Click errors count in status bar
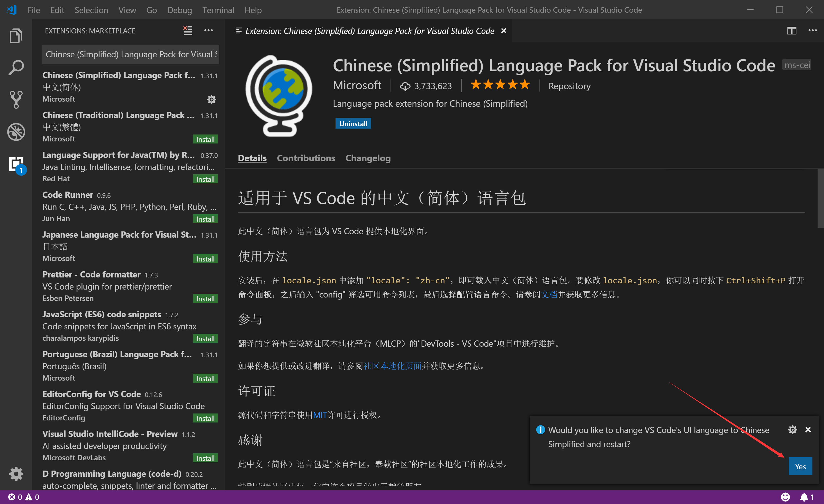 point(15,497)
